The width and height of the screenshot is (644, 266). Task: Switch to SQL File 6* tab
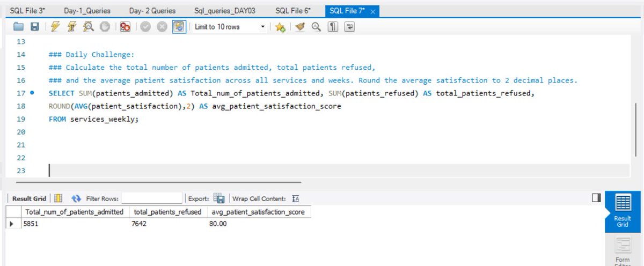(293, 11)
